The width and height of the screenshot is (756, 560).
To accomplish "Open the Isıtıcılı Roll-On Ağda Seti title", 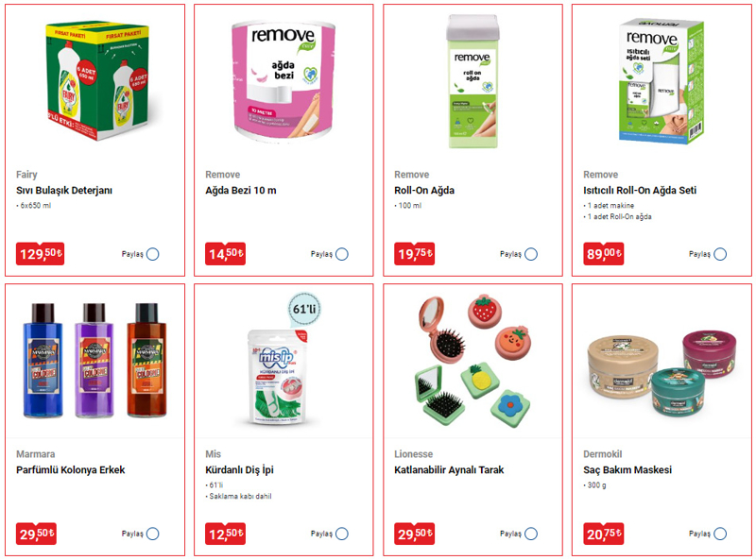I will (640, 191).
